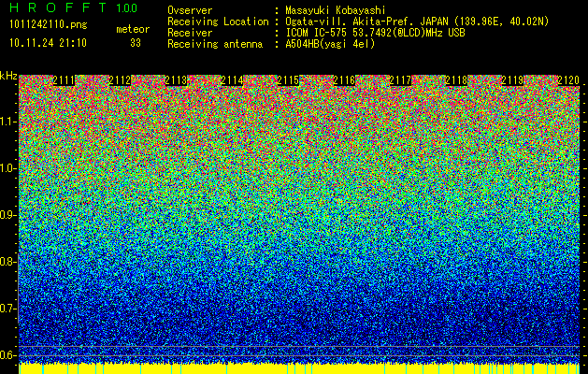Screen dimensions: 588x374
Task: Click the 1.1 kHz axis tick label
Action: click(x=7, y=122)
